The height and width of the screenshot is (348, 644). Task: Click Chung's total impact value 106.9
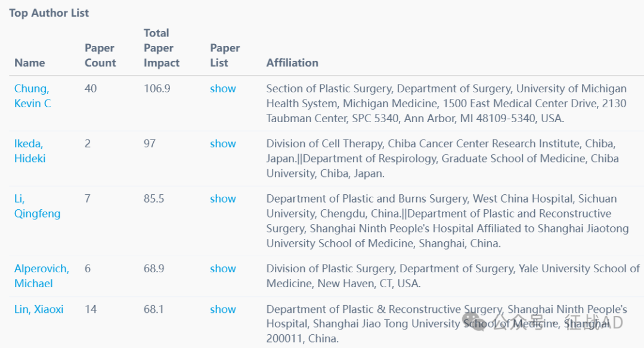point(157,89)
